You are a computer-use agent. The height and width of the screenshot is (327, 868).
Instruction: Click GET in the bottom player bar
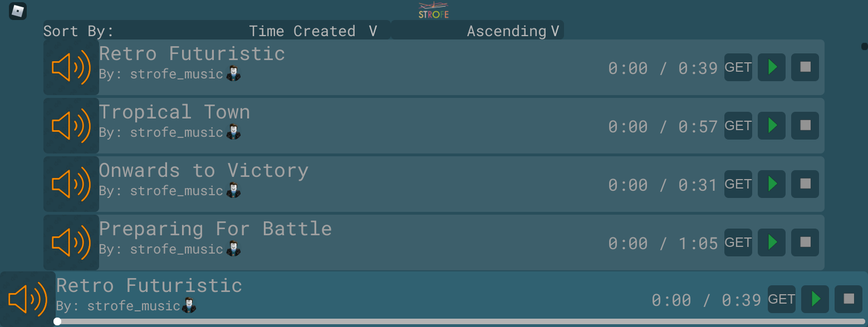pos(781,299)
